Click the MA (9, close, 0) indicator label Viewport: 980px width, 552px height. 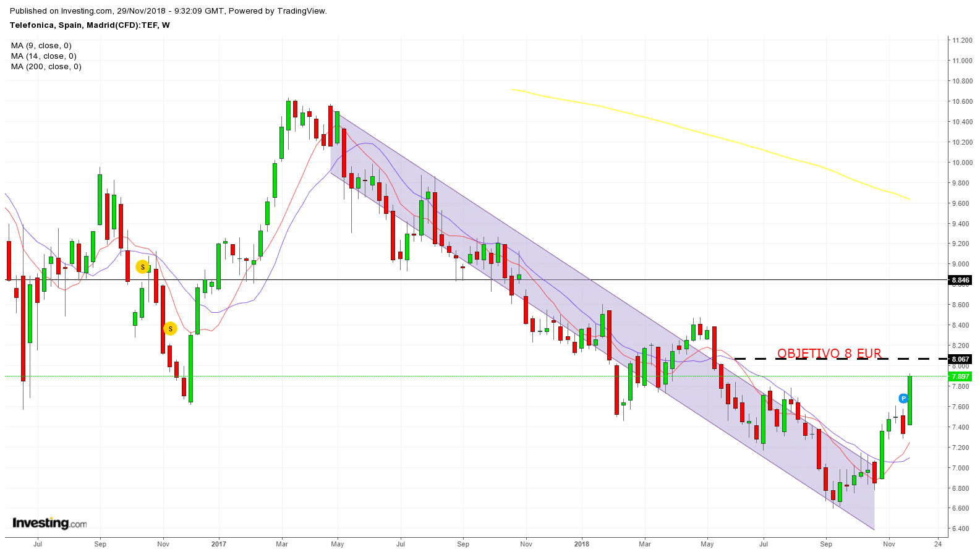[x=41, y=46]
